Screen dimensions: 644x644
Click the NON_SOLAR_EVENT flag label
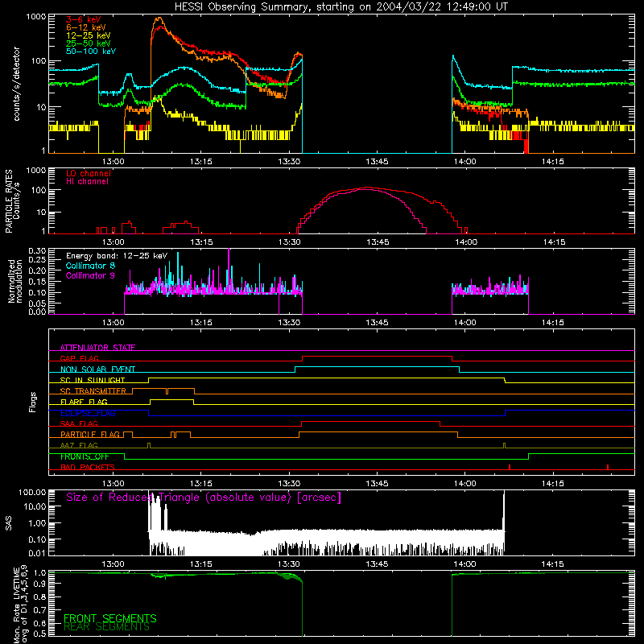click(x=97, y=369)
